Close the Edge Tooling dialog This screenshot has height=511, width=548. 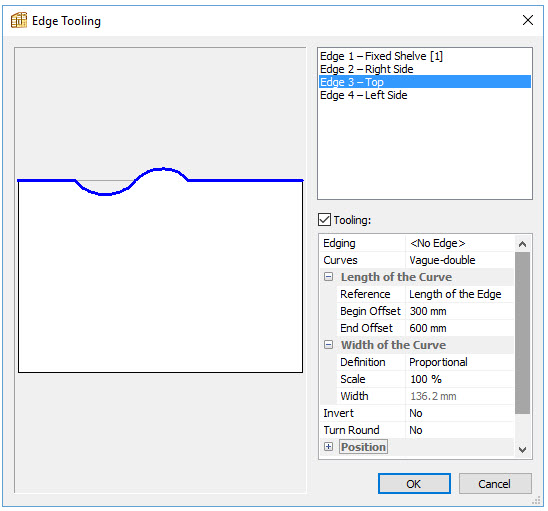(528, 20)
